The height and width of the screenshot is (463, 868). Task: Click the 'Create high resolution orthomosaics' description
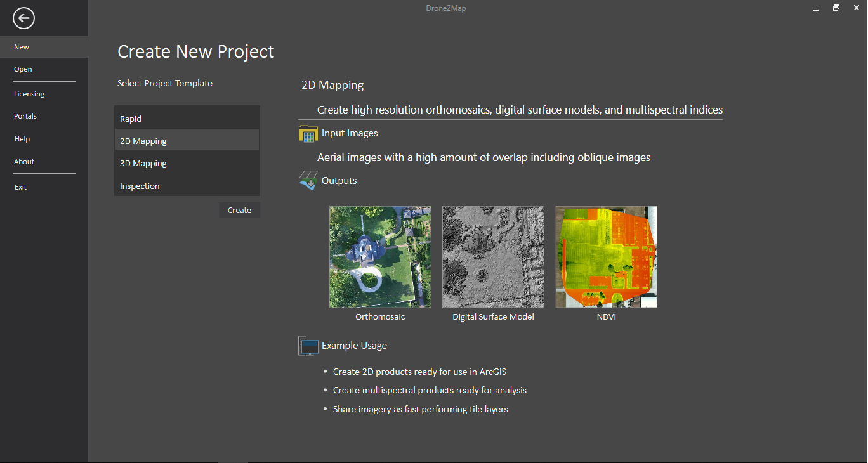pos(520,110)
